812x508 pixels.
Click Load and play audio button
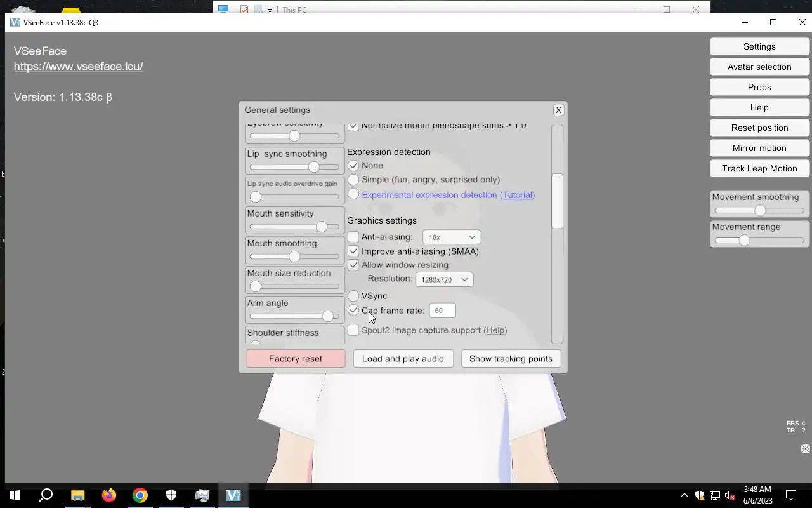tap(403, 359)
